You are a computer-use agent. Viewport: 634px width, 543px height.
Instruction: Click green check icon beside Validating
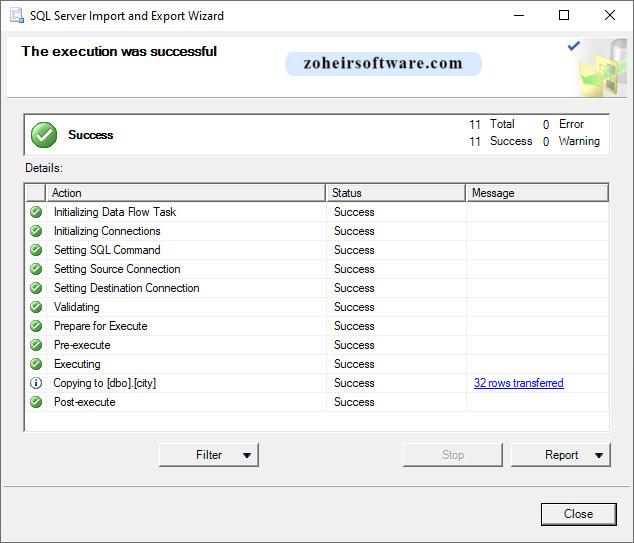pos(36,307)
